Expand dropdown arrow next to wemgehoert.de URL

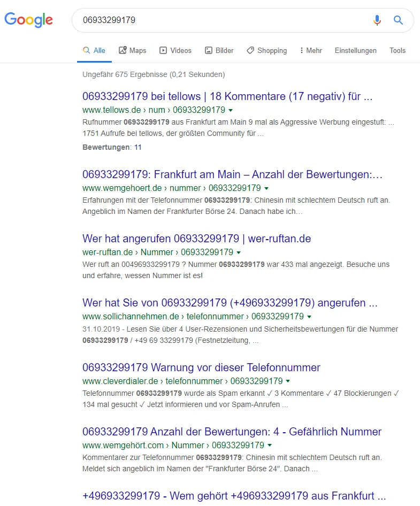click(x=266, y=188)
